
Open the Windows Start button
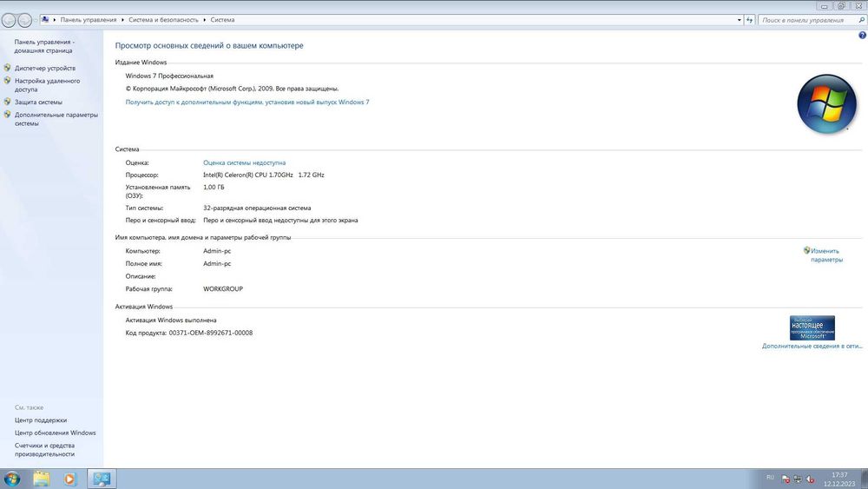11,479
